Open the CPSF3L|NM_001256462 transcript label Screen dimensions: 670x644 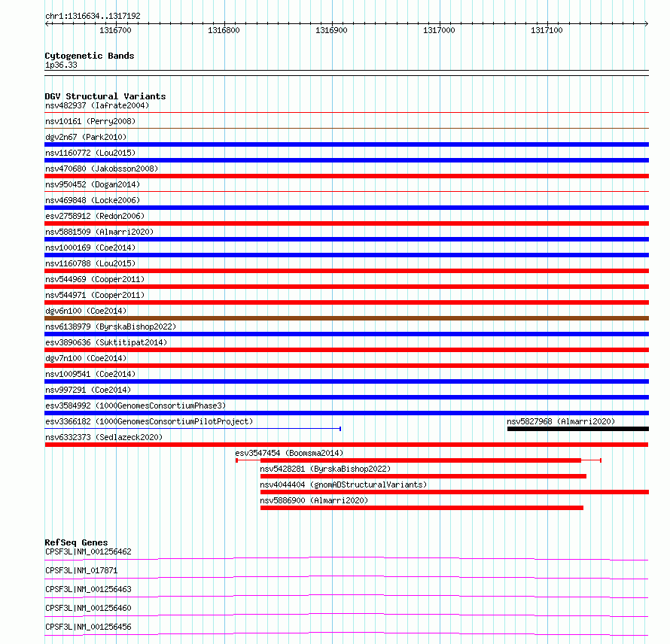pos(88,551)
